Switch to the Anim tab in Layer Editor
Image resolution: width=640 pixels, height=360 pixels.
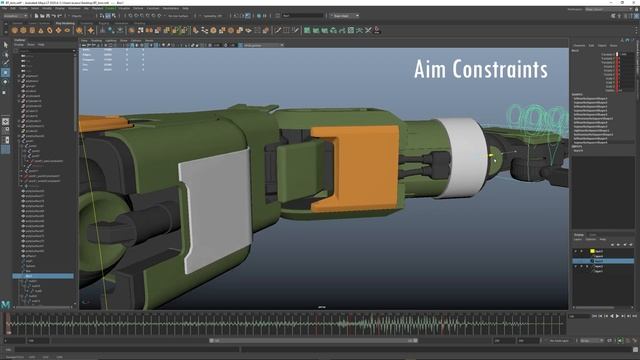pos(592,235)
